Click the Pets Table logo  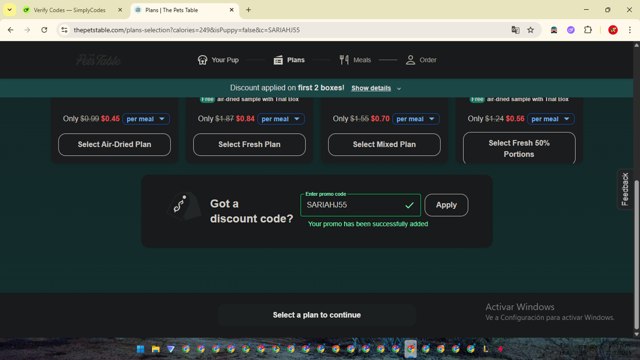(98, 60)
